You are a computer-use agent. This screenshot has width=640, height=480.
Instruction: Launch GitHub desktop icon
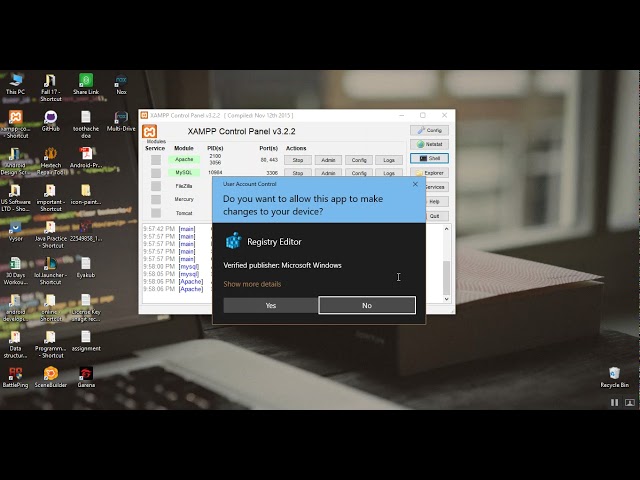pyautogui.click(x=51, y=120)
